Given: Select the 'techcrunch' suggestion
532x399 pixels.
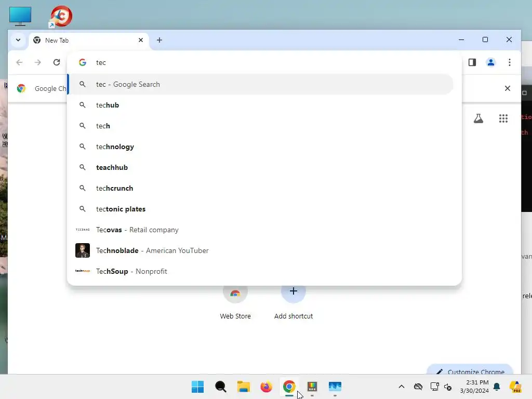Looking at the screenshot, I should (x=261, y=188).
